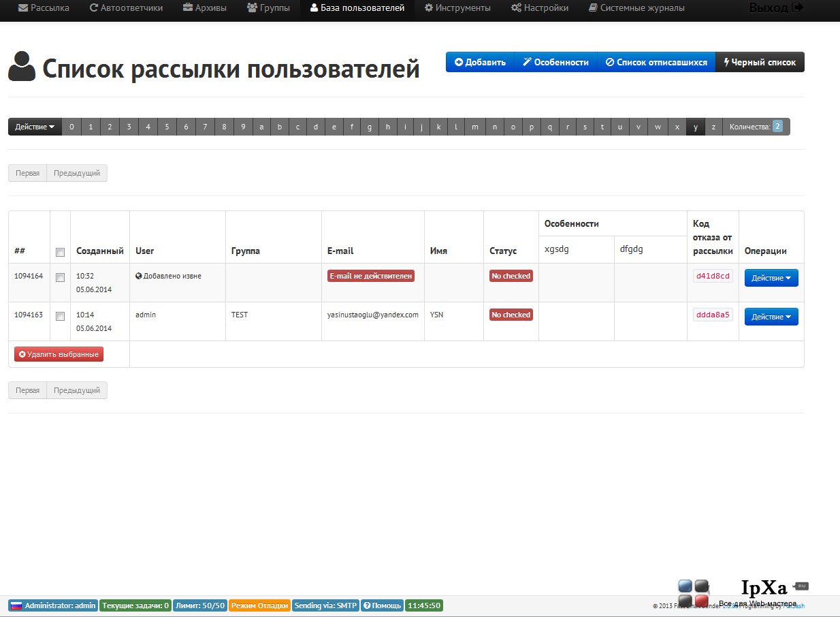840x617 pixels.
Task: Click the briefcase icon beside Архивы
Action: pos(188,8)
